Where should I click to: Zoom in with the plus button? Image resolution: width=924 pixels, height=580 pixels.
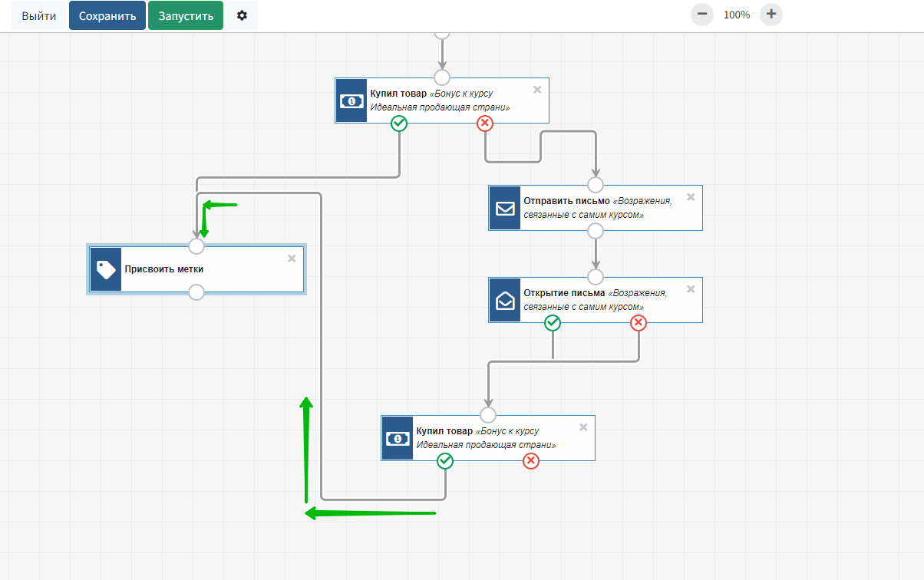771,15
